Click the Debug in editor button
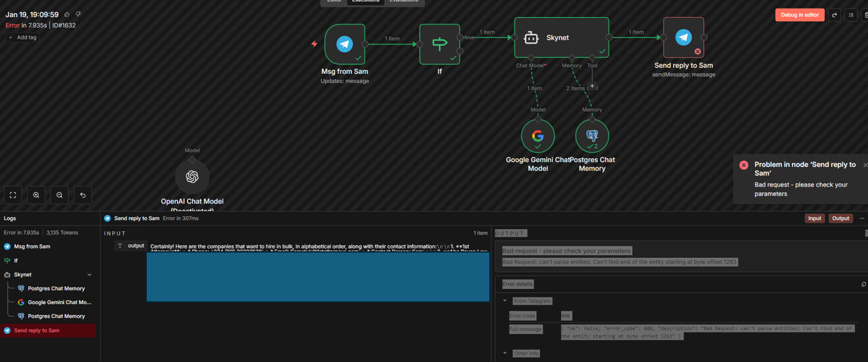The height and width of the screenshot is (362, 868). [x=800, y=15]
